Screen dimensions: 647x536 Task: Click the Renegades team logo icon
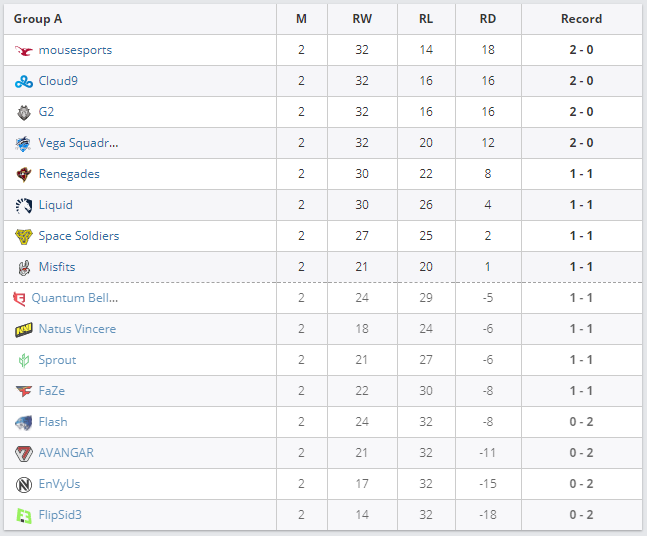(x=24, y=174)
